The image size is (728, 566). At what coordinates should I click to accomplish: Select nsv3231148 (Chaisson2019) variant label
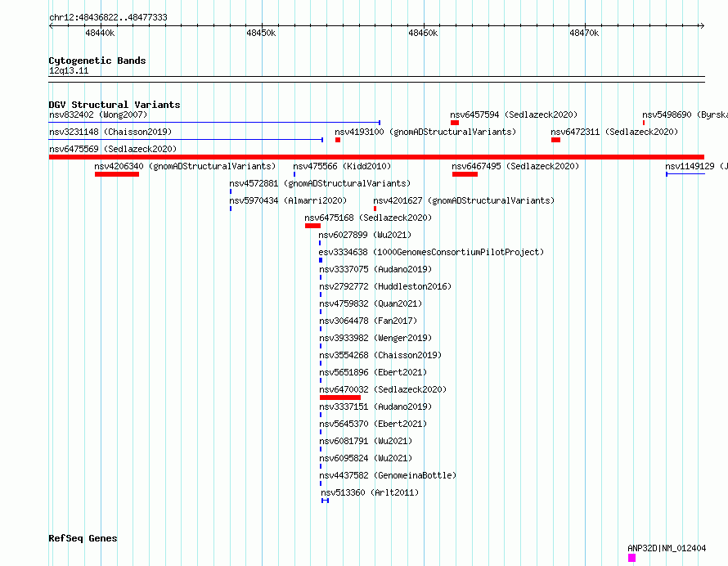[x=110, y=132]
